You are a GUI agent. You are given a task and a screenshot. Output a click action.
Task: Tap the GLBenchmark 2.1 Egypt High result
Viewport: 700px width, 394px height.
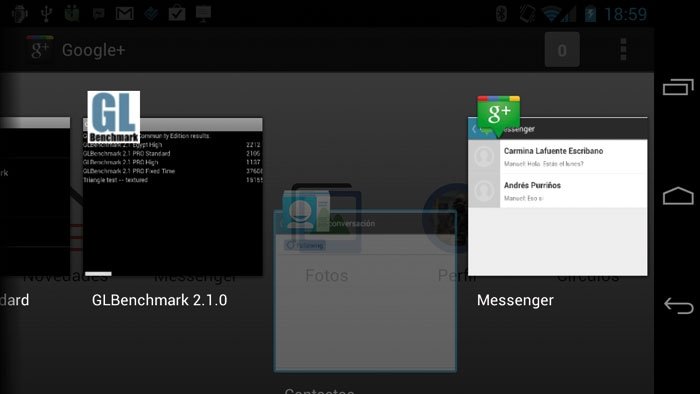[x=172, y=145]
